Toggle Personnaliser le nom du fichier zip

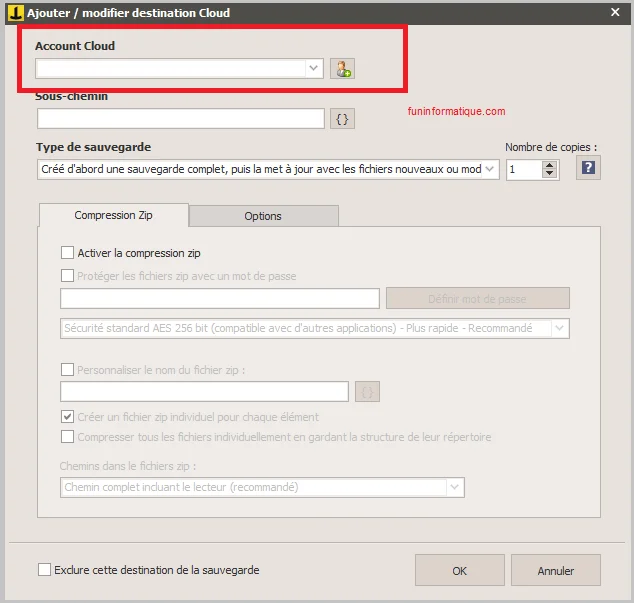coord(68,369)
